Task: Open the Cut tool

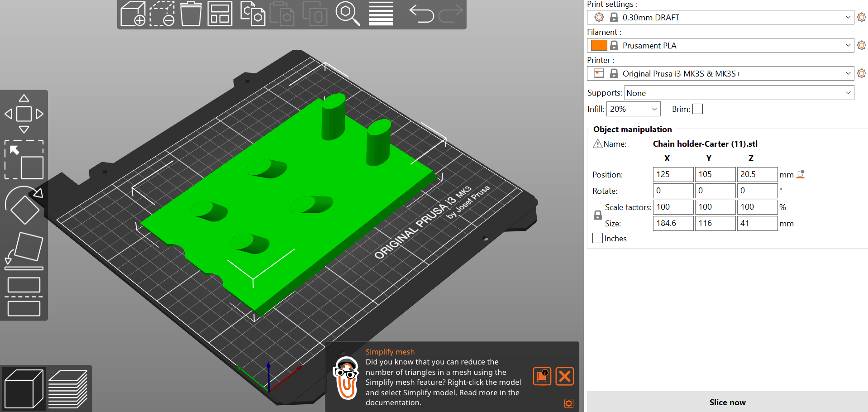Action: click(24, 297)
